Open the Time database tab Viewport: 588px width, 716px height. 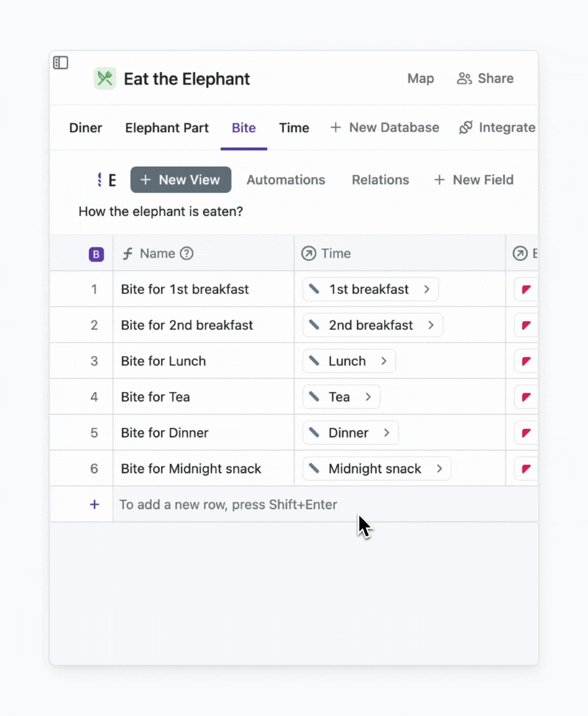[x=293, y=127]
